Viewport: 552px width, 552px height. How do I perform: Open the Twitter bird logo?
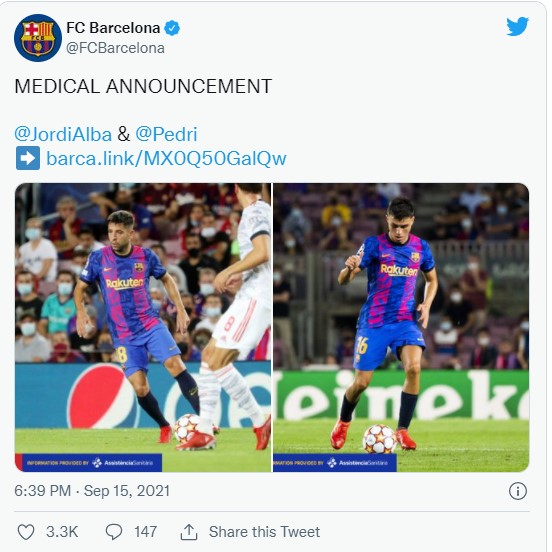518,26
